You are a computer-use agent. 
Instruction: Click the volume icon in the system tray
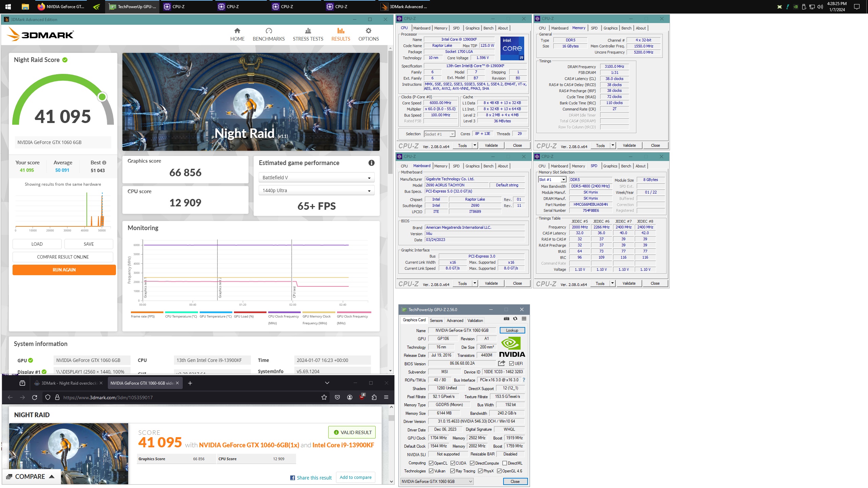click(820, 6)
